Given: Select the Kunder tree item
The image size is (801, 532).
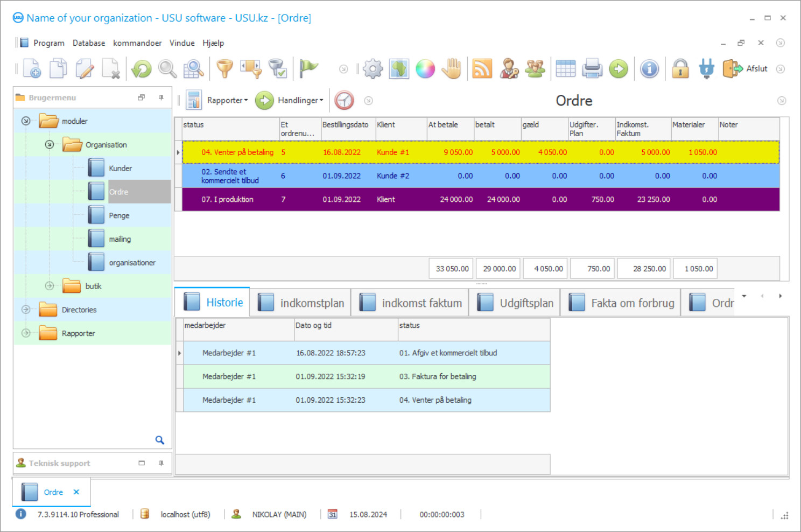Looking at the screenshot, I should pyautogui.click(x=120, y=169).
